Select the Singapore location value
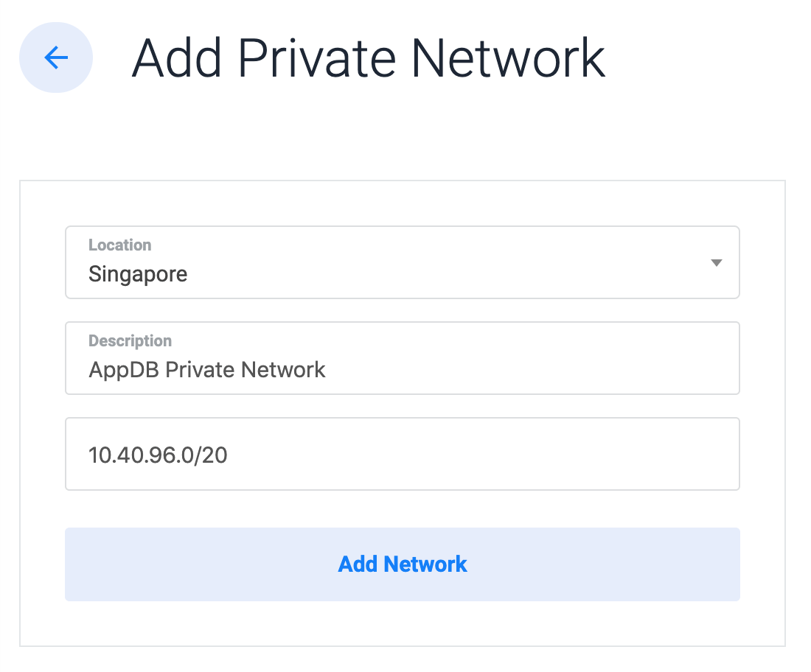This screenshot has width=811, height=672. pos(138,274)
